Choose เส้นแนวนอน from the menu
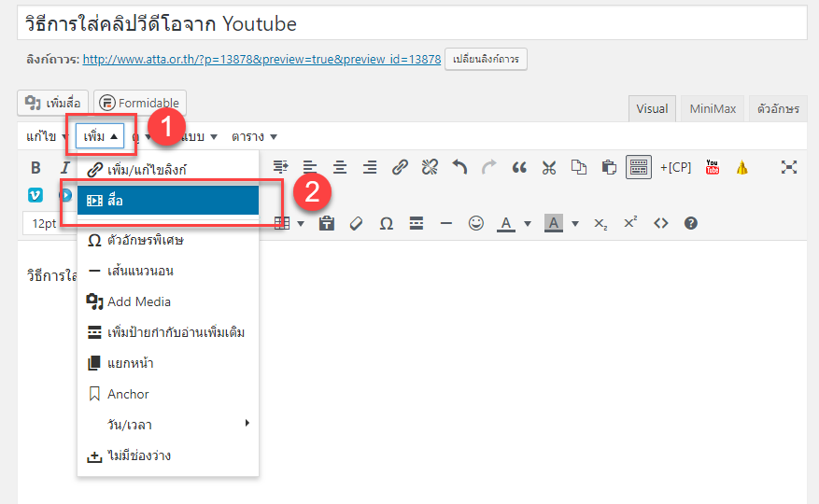Viewport: 819px width, 504px height. 168,271
